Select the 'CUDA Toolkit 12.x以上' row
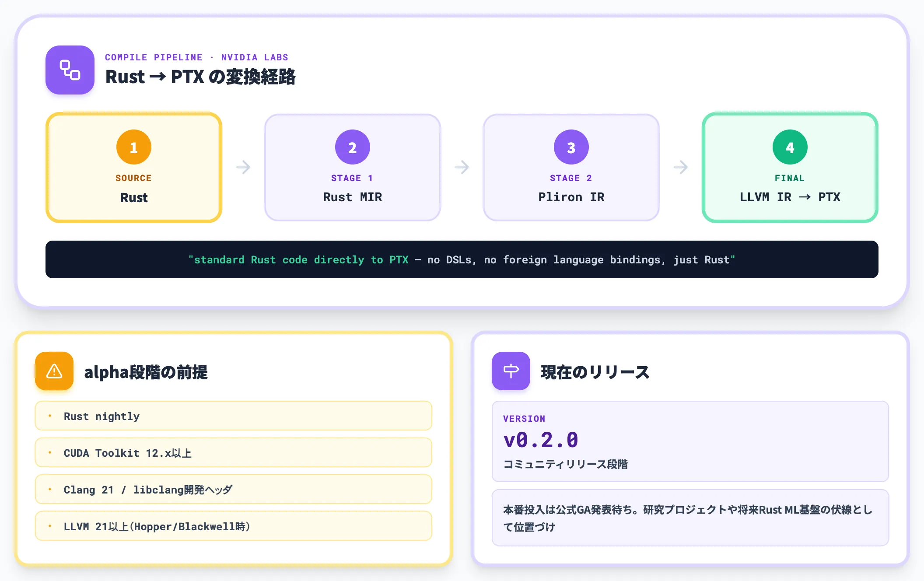924x581 pixels. [x=234, y=453]
